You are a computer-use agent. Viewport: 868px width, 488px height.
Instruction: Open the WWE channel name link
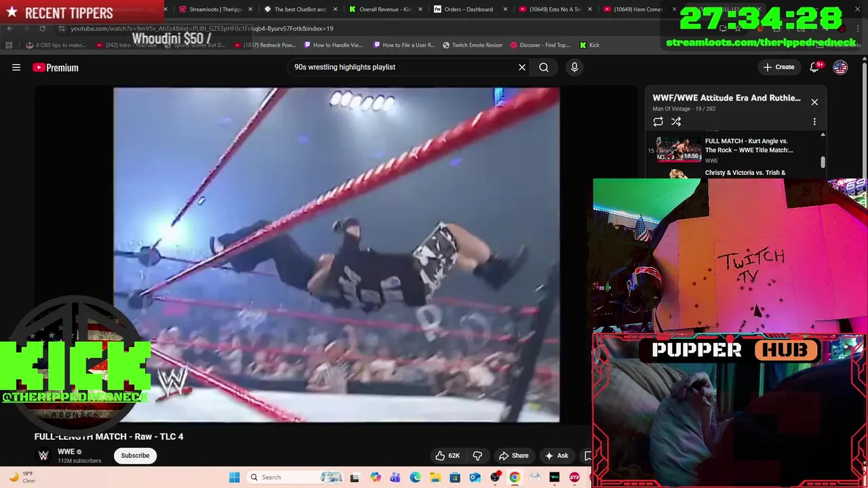(66, 452)
